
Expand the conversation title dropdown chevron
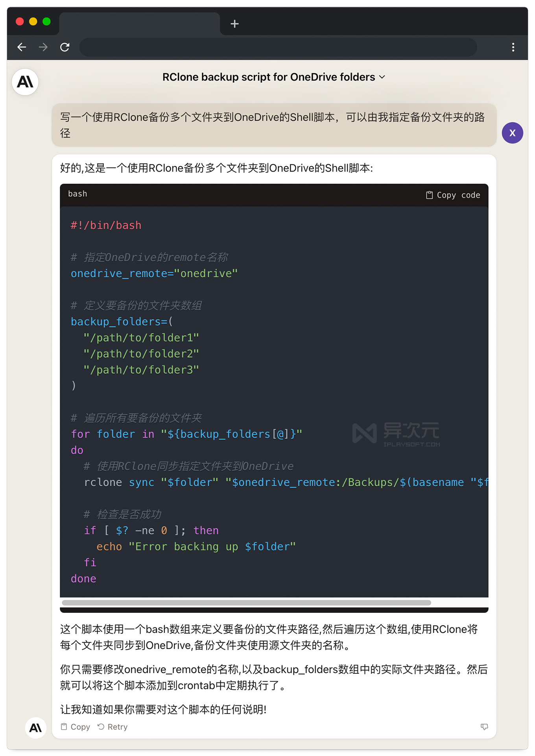coord(382,77)
